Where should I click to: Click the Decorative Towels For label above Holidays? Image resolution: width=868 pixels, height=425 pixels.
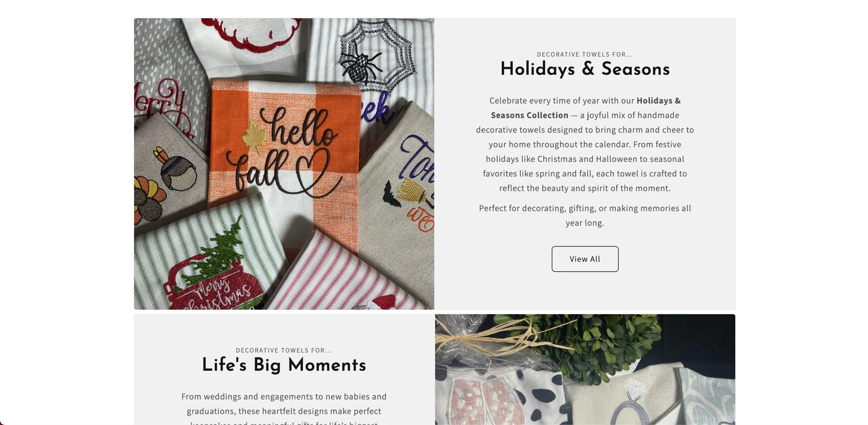point(585,54)
